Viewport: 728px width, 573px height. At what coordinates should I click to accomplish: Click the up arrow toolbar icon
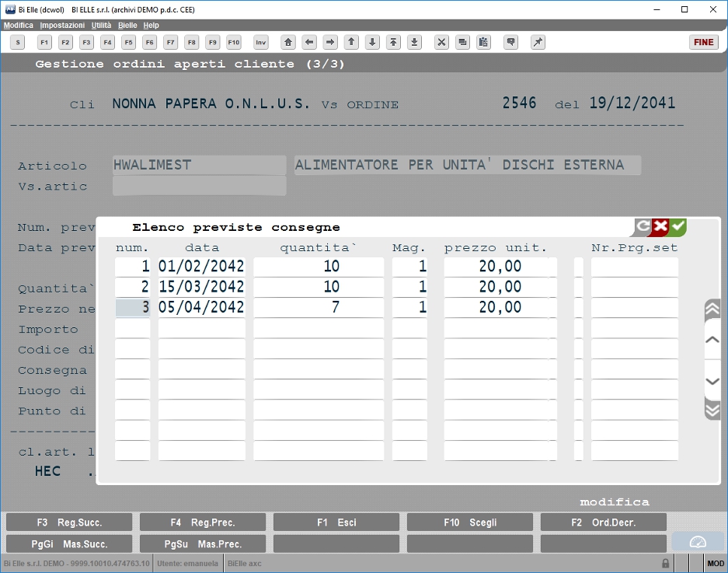(x=351, y=42)
